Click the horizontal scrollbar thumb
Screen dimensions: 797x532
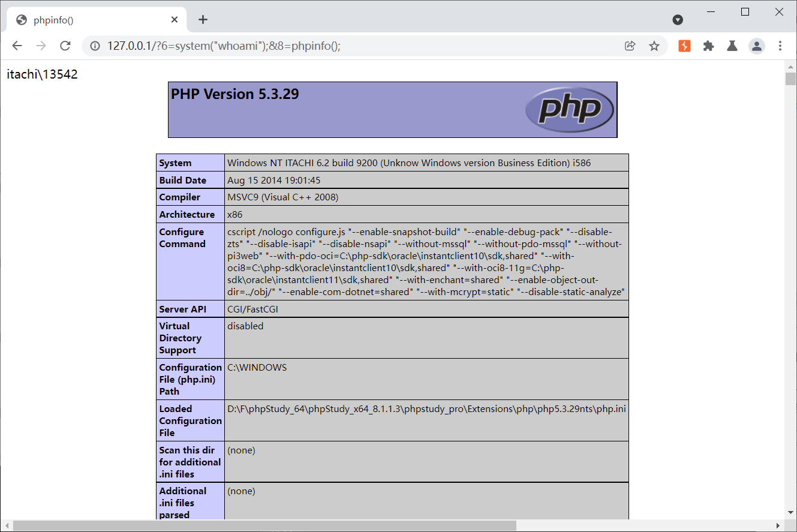click(x=264, y=526)
